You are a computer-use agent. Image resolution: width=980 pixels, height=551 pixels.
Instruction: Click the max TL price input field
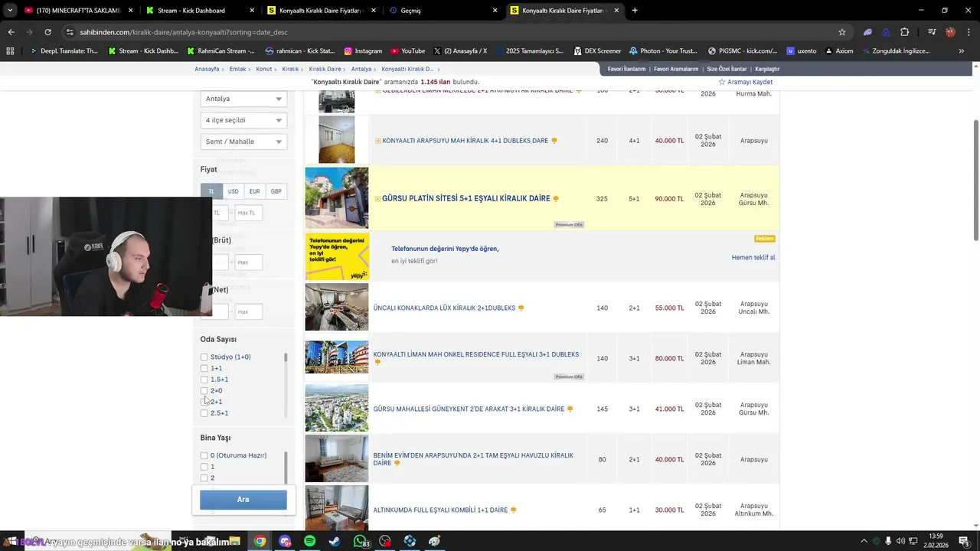[x=248, y=213]
